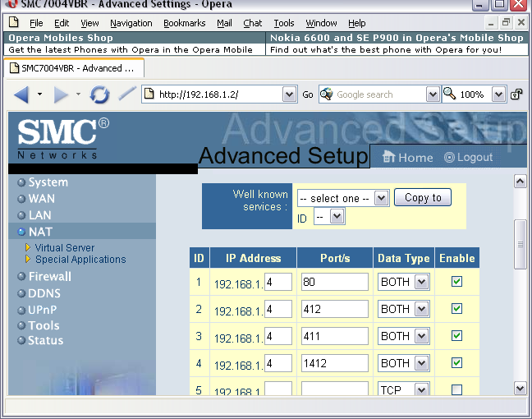The height and width of the screenshot is (419, 532).
Task: Click the Logout icon in router header
Action: pos(449,157)
